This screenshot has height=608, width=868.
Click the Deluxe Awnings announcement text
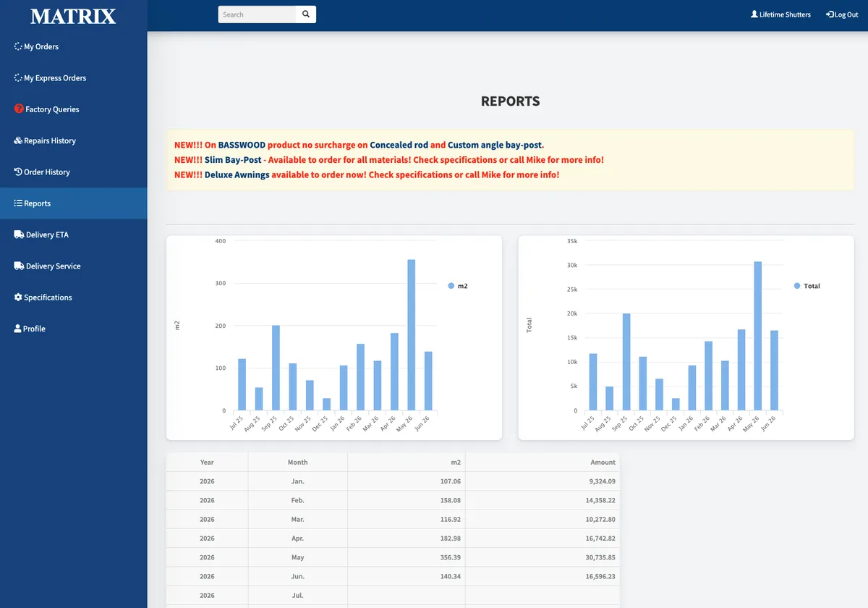237,174
